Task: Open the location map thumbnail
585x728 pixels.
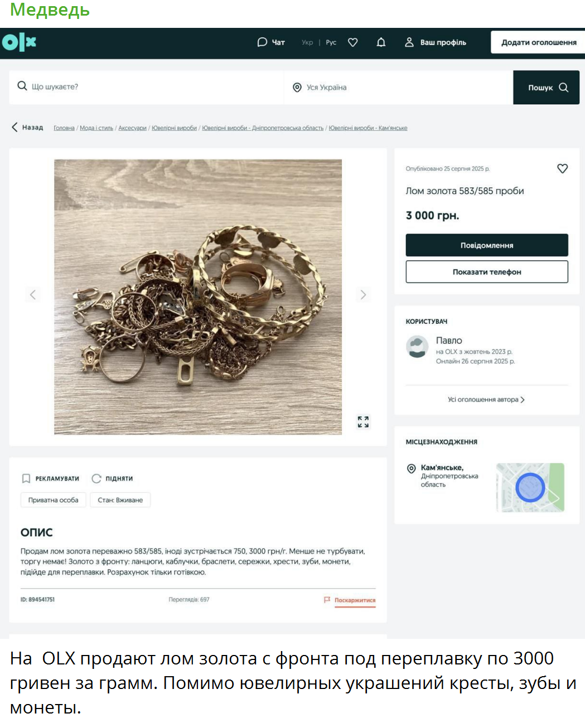Action: (530, 488)
